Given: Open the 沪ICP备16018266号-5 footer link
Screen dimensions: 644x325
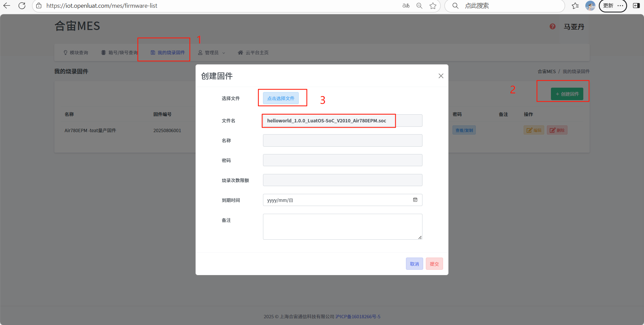Looking at the screenshot, I should 358,317.
